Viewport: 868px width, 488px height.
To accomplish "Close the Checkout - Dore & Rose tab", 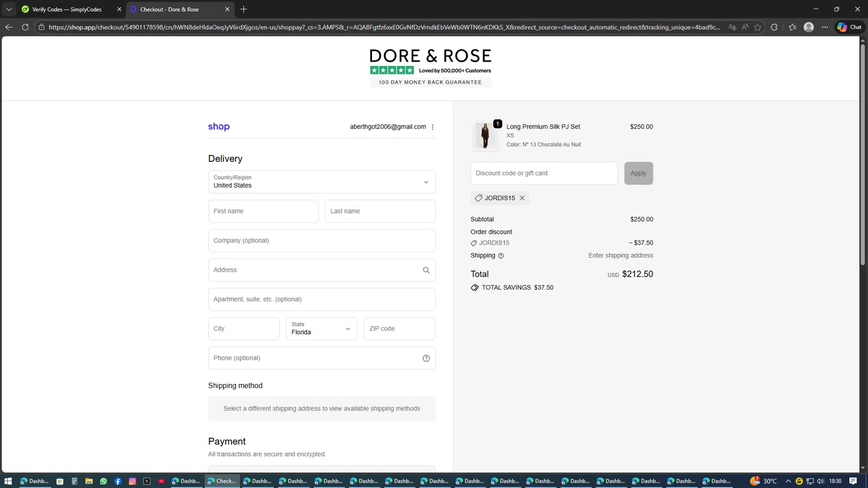I will pos(227,9).
